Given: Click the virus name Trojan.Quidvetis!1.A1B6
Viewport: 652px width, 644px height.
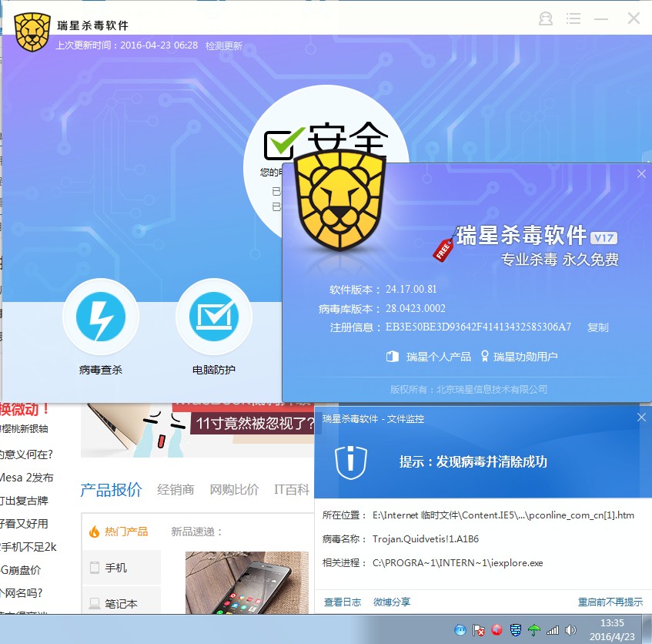Looking at the screenshot, I should (426, 538).
